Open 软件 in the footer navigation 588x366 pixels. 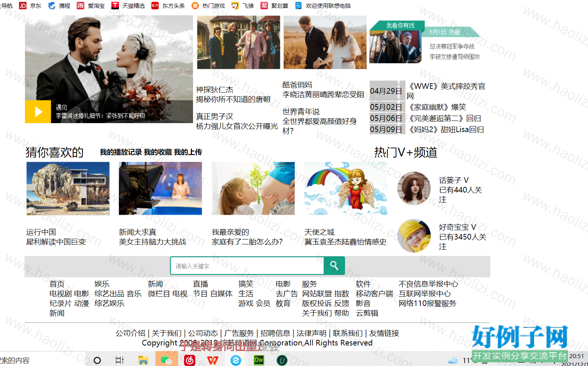pyautogui.click(x=363, y=284)
